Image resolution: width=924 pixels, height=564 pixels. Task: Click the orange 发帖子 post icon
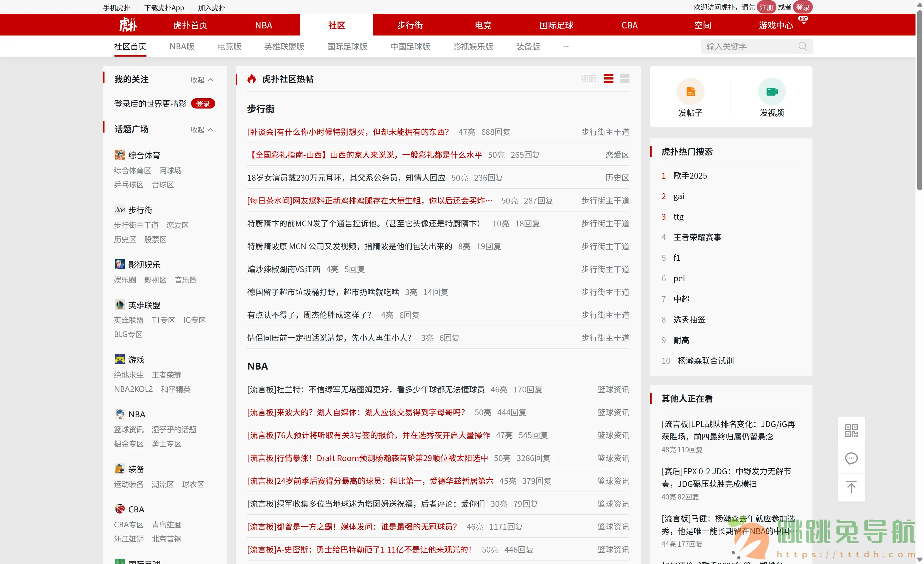pos(690,92)
